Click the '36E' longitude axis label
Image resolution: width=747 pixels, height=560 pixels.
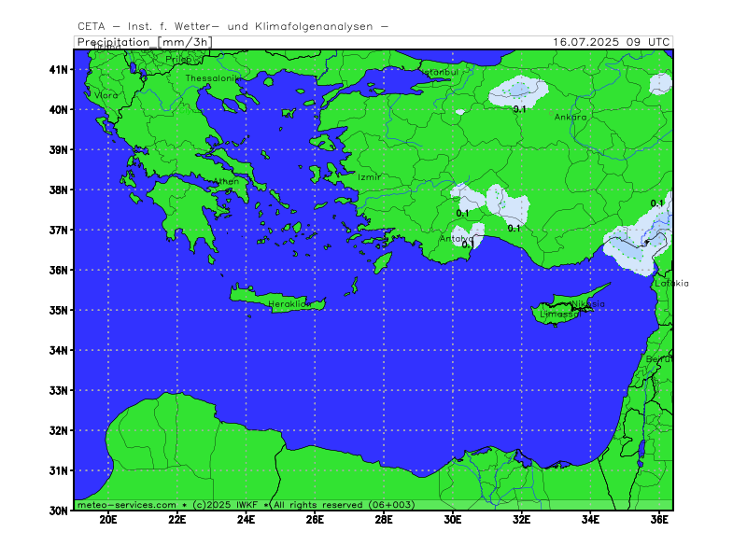[x=659, y=520]
